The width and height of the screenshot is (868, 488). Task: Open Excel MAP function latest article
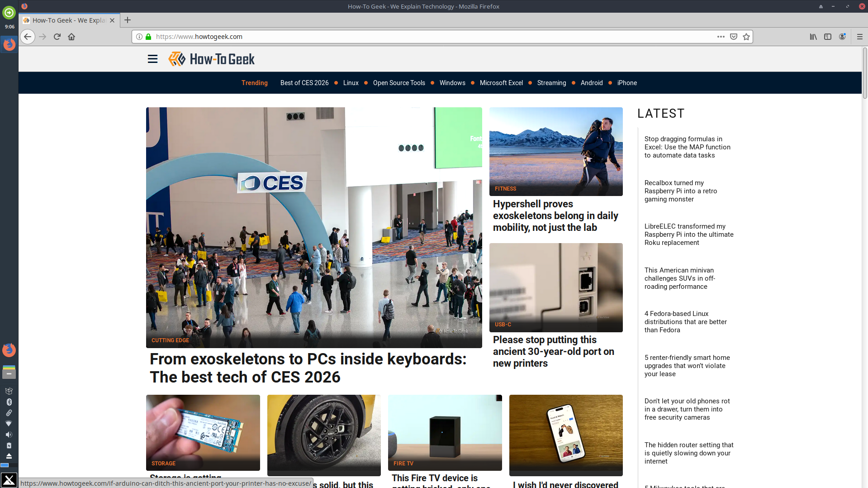pos(687,147)
